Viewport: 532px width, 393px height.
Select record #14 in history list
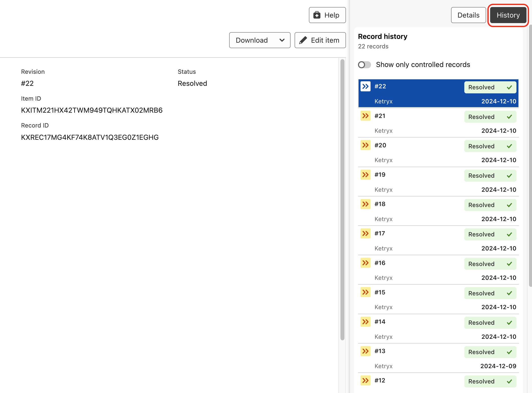[x=438, y=329]
